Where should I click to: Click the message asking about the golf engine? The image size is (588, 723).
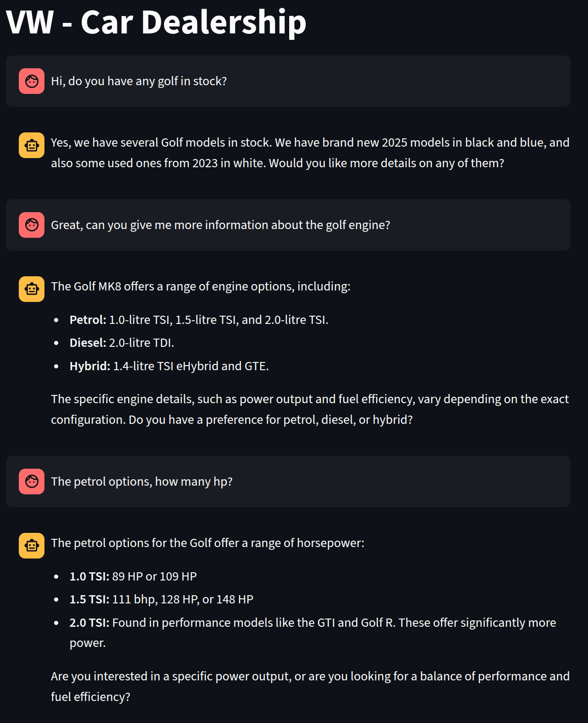pos(220,225)
